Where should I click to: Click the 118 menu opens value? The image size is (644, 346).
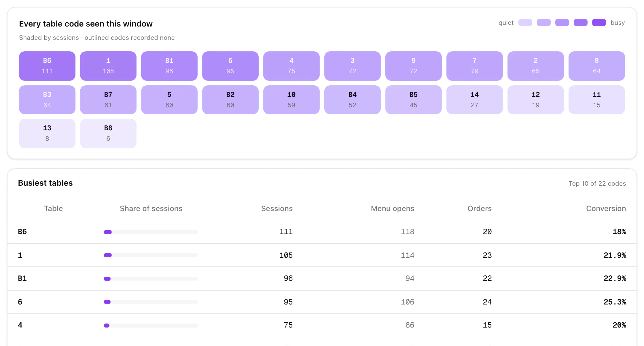[408, 232]
